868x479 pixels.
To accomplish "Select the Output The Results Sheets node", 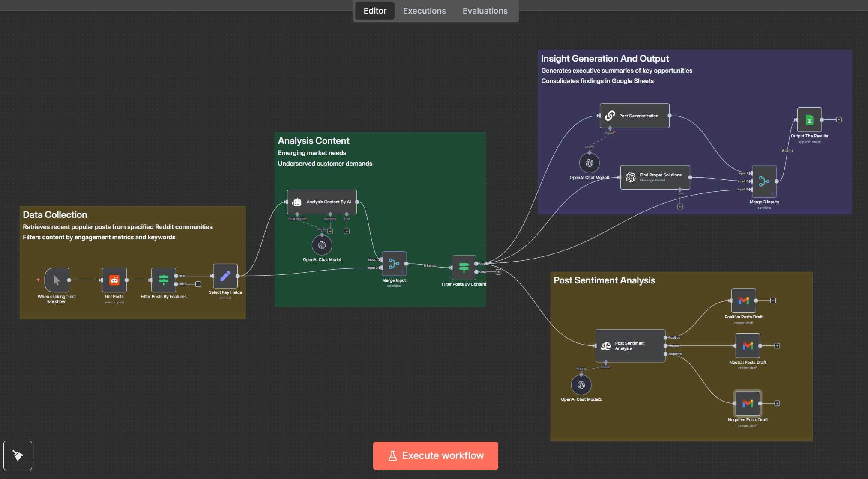I will [x=809, y=120].
